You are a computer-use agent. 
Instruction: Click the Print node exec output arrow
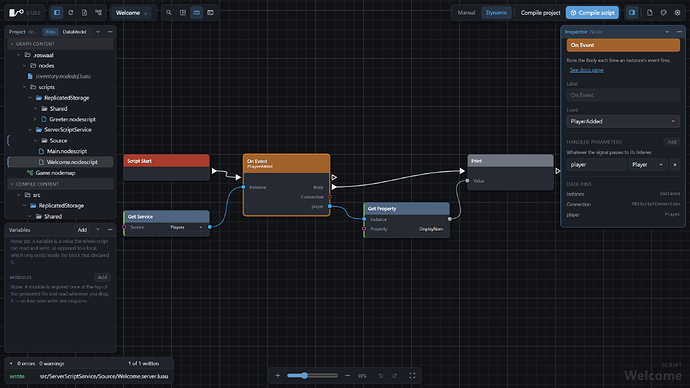pos(558,171)
